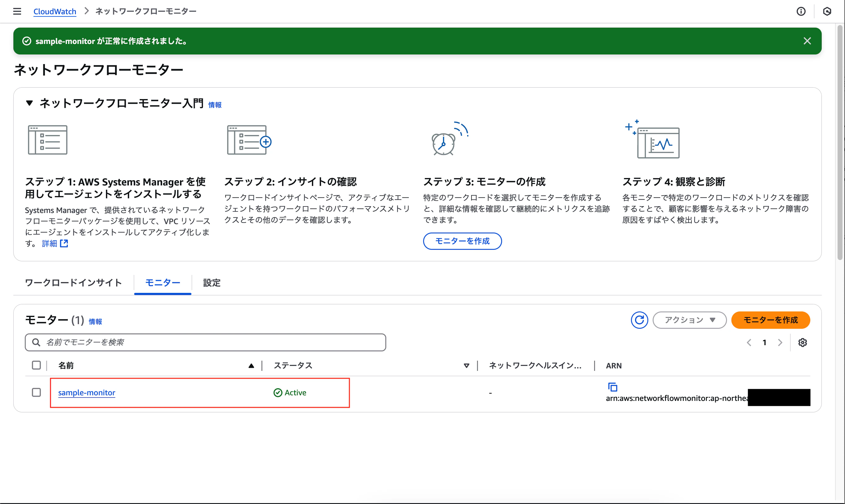
Task: Copy the monitor ARN
Action: coord(612,387)
